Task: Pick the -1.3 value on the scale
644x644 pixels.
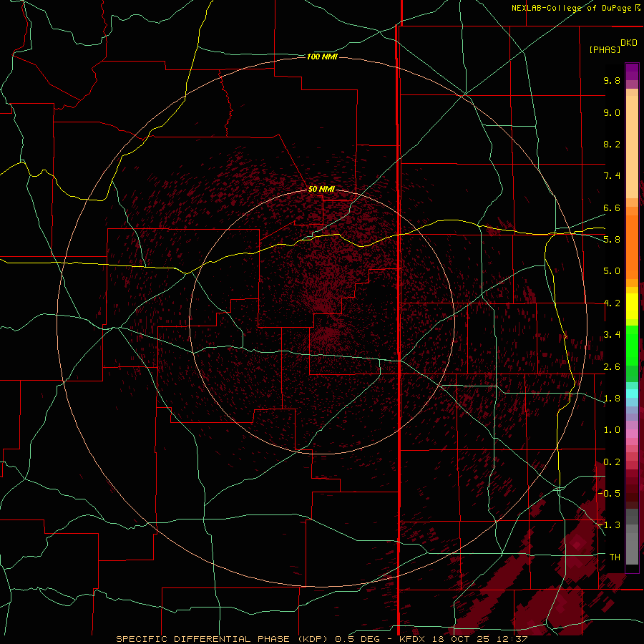Action: coord(609,525)
